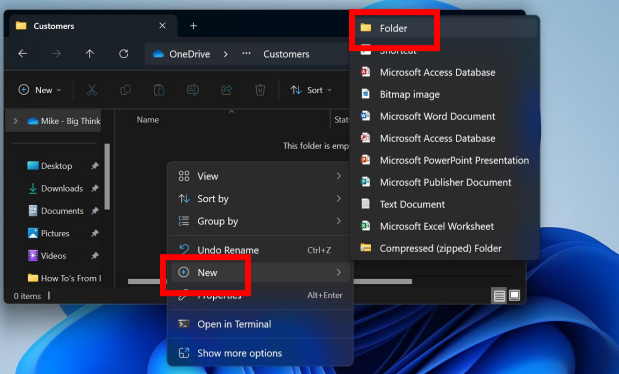Expand the chevron after OneDrive
Viewport: 619px width, 374px height.
click(225, 54)
